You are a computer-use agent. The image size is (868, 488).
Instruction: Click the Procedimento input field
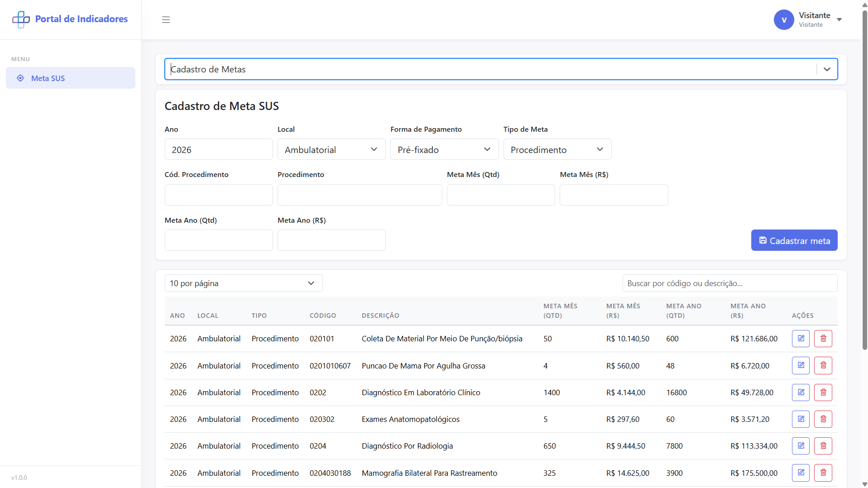(360, 195)
